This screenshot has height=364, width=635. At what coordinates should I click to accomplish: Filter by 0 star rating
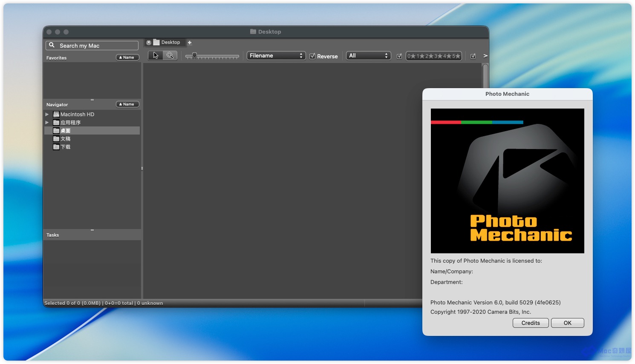[x=411, y=56]
